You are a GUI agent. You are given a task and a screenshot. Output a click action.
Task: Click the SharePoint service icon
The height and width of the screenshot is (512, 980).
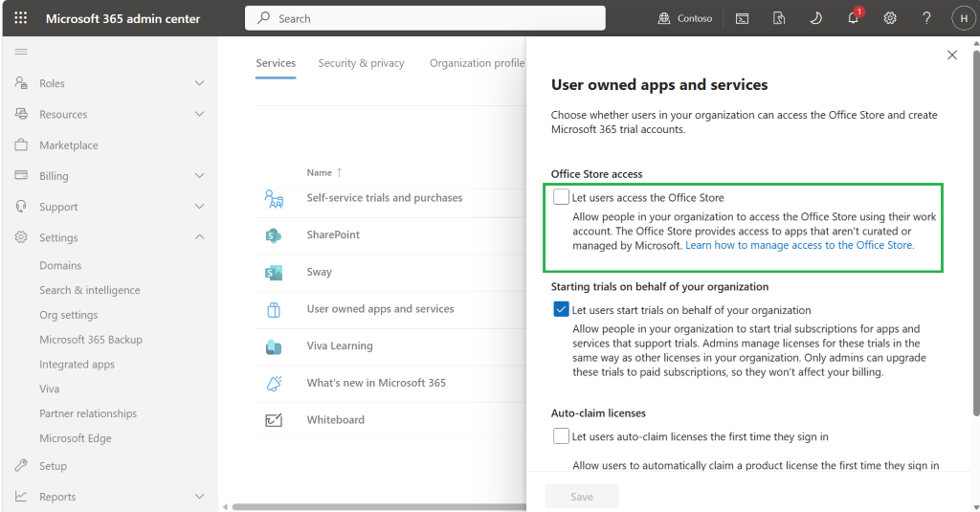tap(273, 235)
